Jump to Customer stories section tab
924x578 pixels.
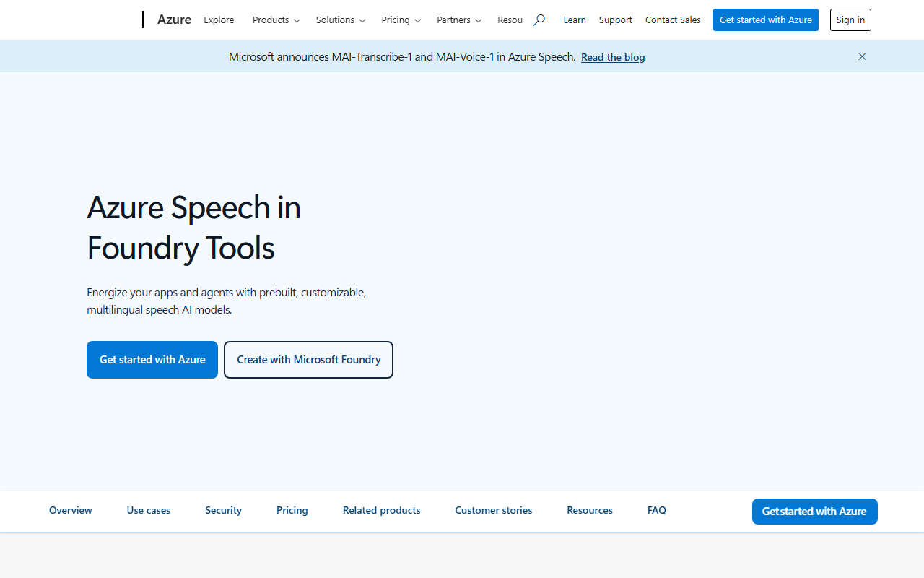494,510
